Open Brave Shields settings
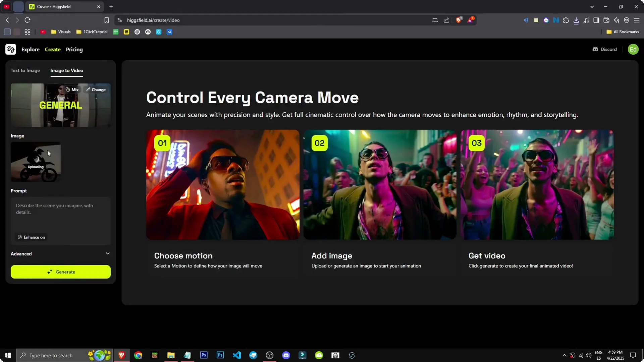 pyautogui.click(x=459, y=20)
